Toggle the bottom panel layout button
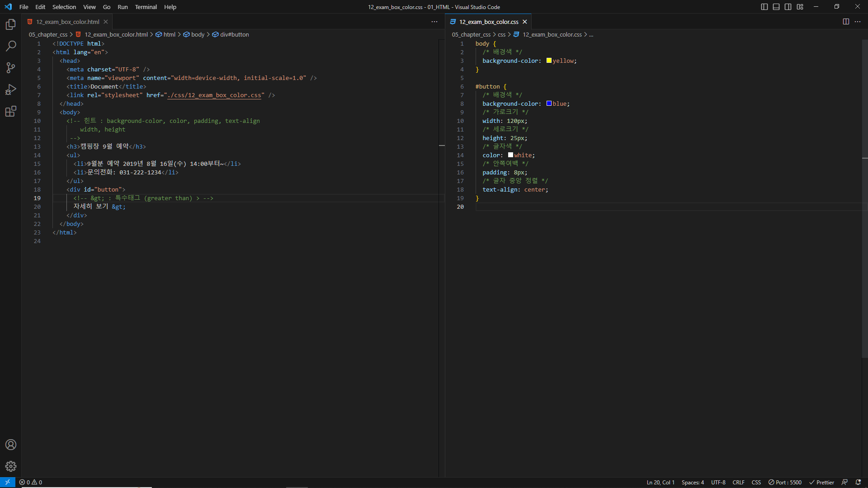Screen dimensions: 868x488 pos(776,7)
